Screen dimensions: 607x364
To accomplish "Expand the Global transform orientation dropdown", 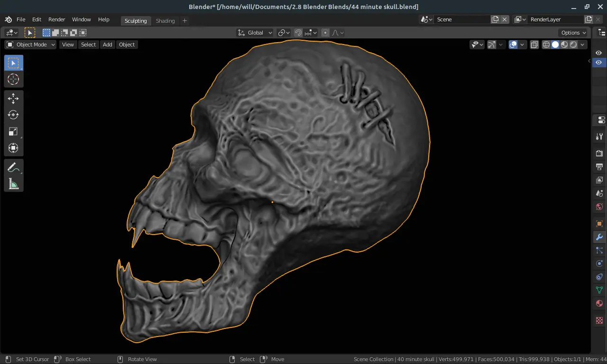I will (255, 33).
